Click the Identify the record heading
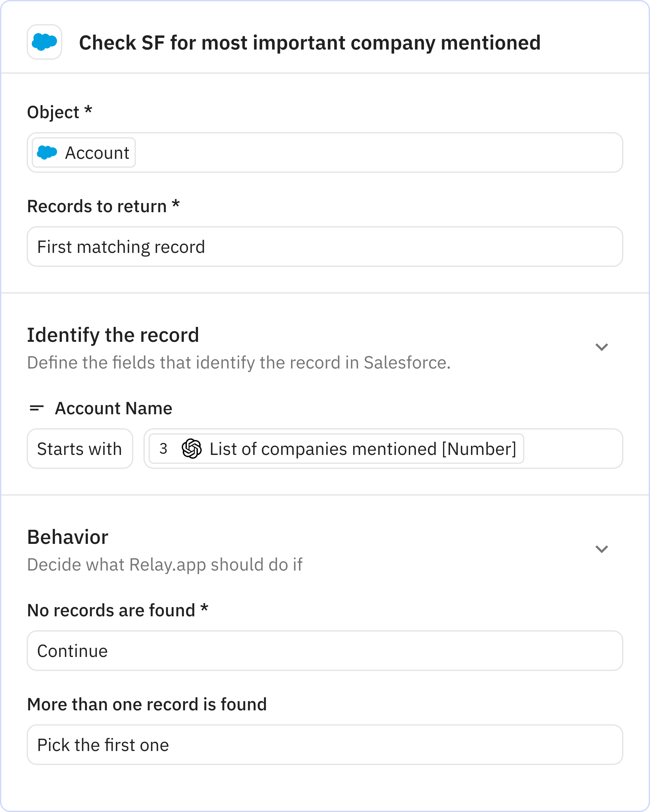This screenshot has height=812, width=650. (113, 335)
